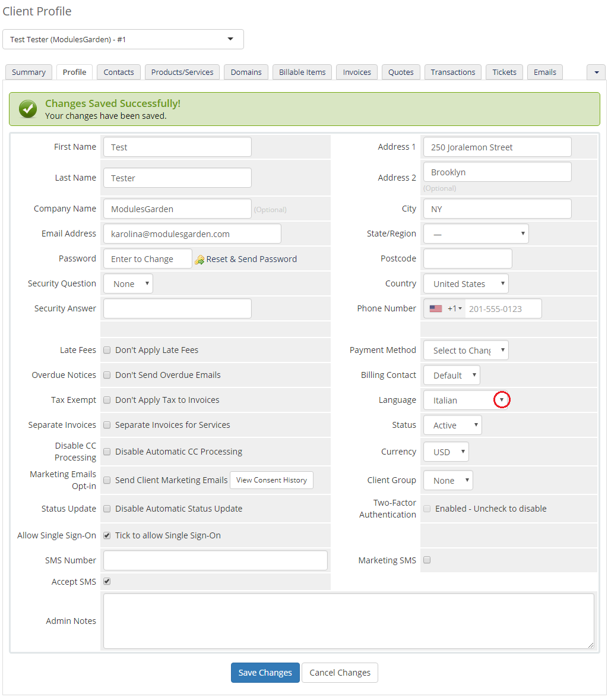Click the Save Changes button
Viewport: 608px width, 700px height.
point(265,673)
